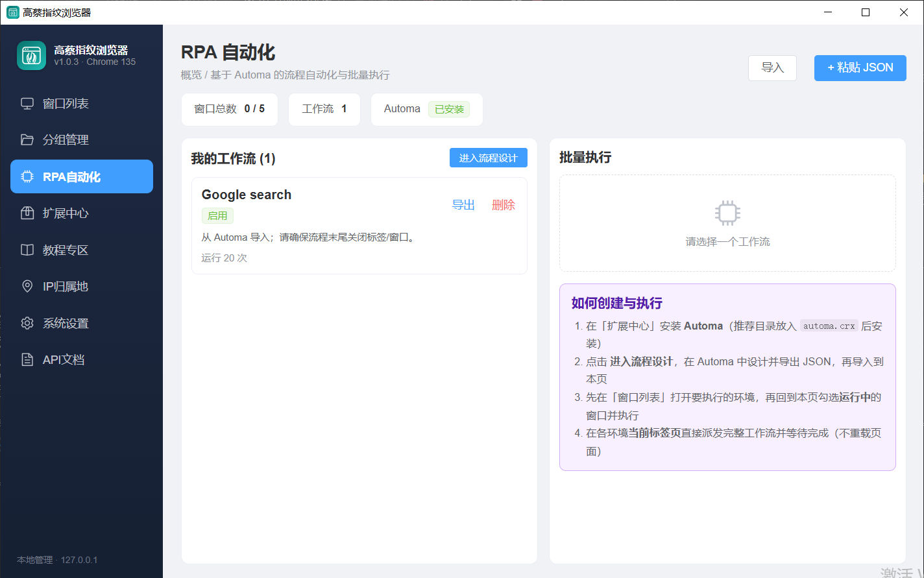The image size is (924, 578).
Task: Open the 窗口列表 page
Action: [82, 104]
